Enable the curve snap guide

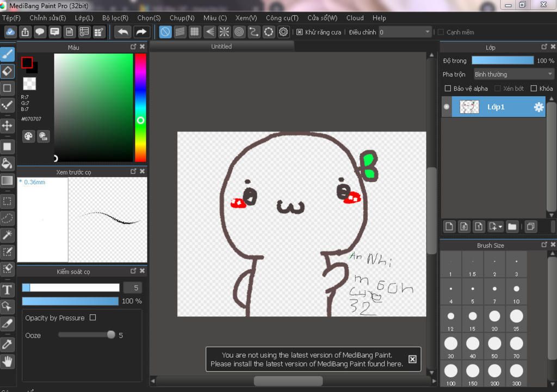[253, 32]
